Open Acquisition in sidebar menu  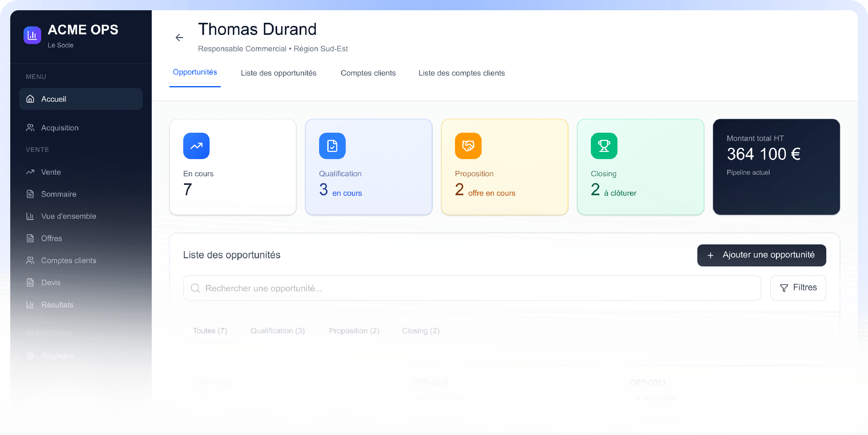60,128
